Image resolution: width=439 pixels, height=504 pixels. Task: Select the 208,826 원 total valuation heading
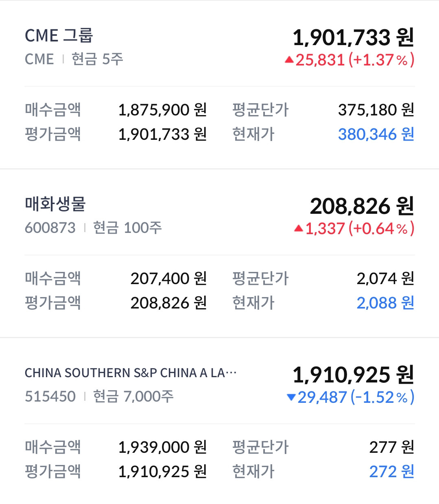(x=362, y=206)
